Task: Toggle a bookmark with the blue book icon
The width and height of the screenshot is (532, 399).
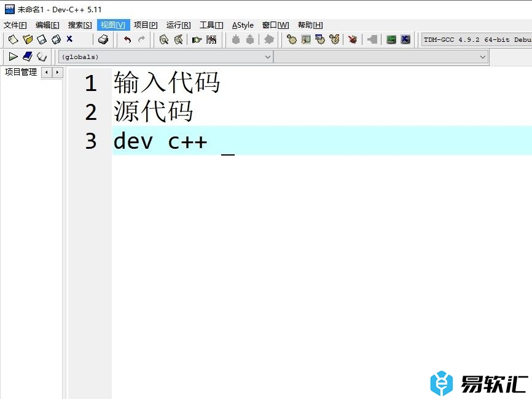Action: click(x=28, y=57)
